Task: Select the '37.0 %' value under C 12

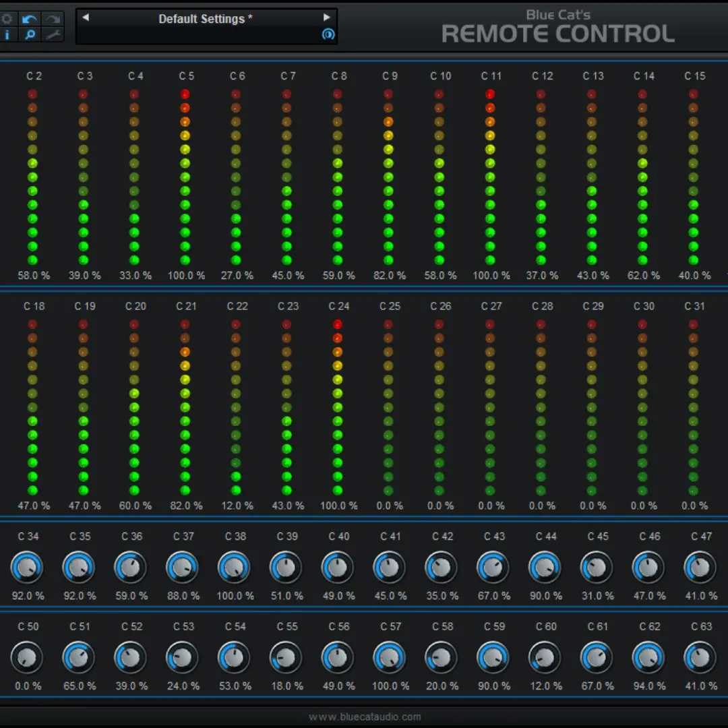Action: 542,275
